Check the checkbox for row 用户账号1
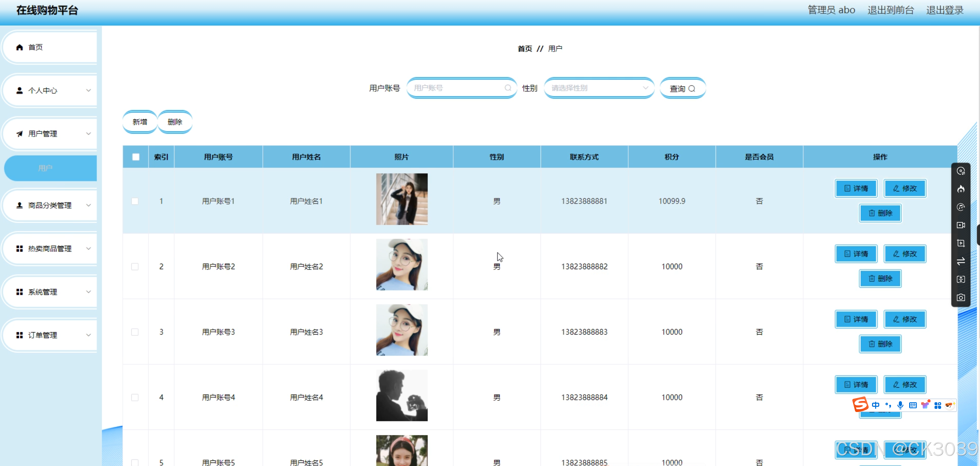This screenshot has width=980, height=466. pyautogui.click(x=135, y=201)
